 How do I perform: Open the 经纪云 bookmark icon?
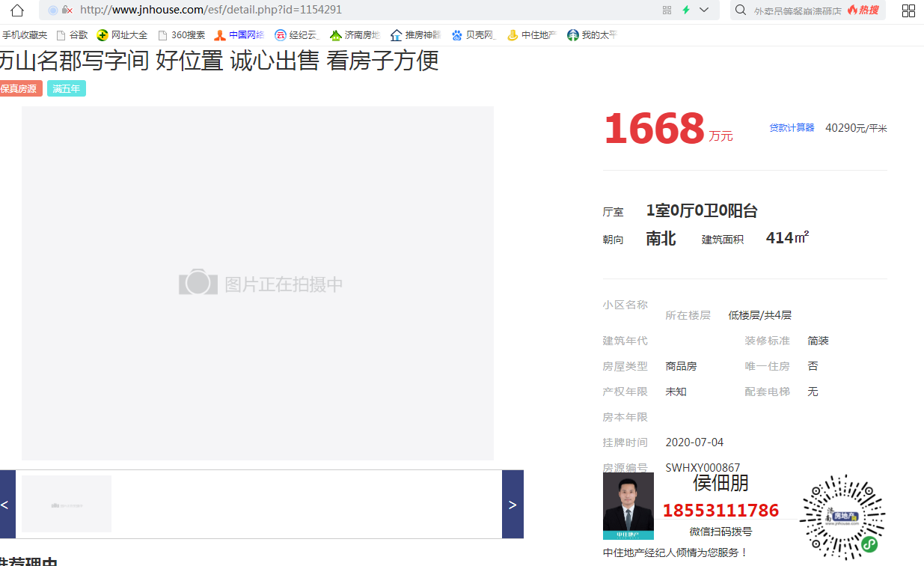(x=278, y=34)
